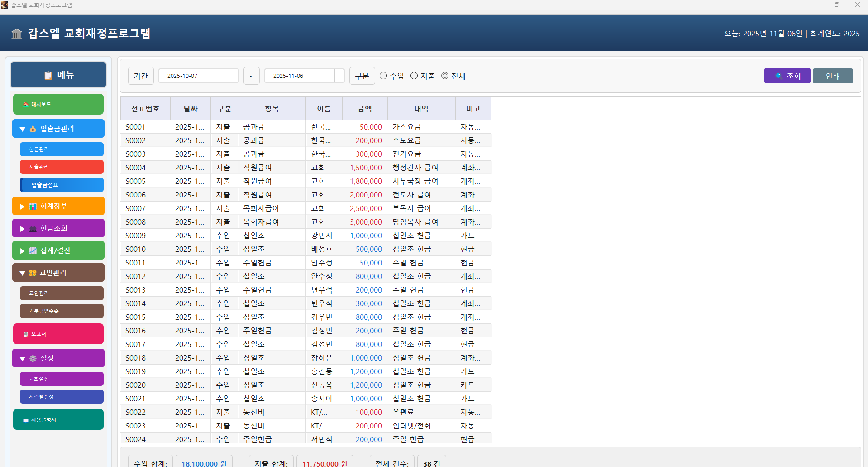Screen dimensions: 868x467
Task: Click the 기부금영수증 receipt menu entry
Action: [x=61, y=311]
